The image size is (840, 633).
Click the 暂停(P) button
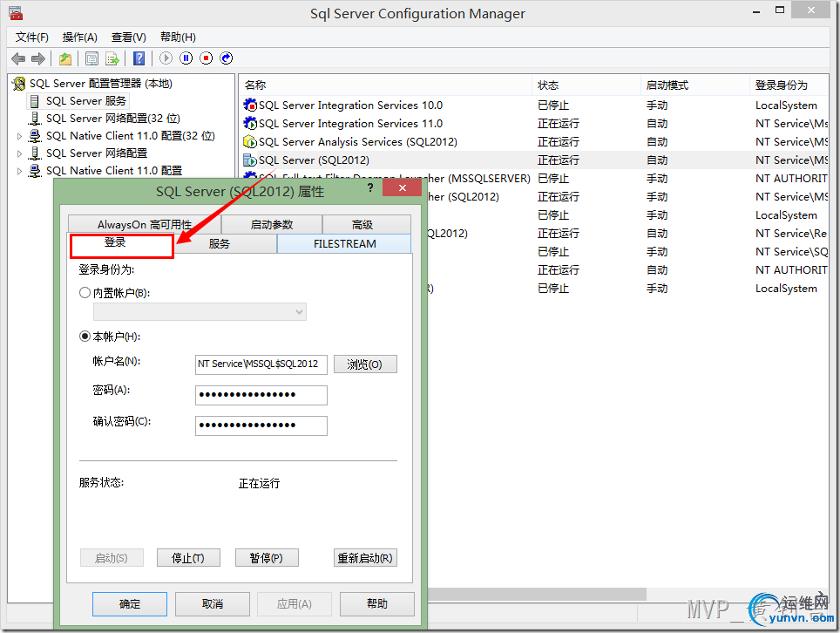pyautogui.click(x=267, y=558)
